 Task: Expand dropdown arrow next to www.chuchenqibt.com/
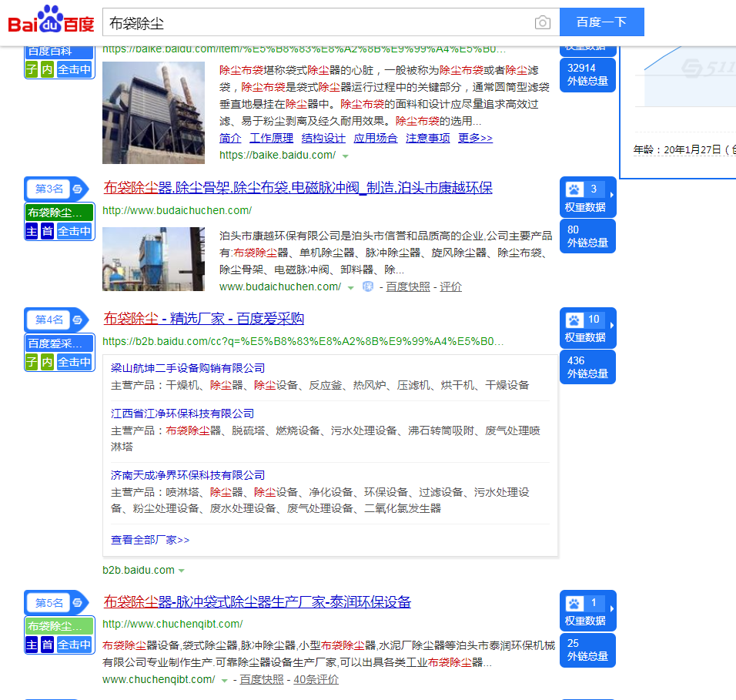[224, 680]
